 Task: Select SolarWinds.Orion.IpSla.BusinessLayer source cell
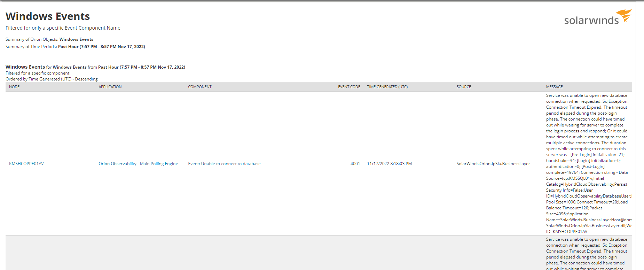point(493,164)
